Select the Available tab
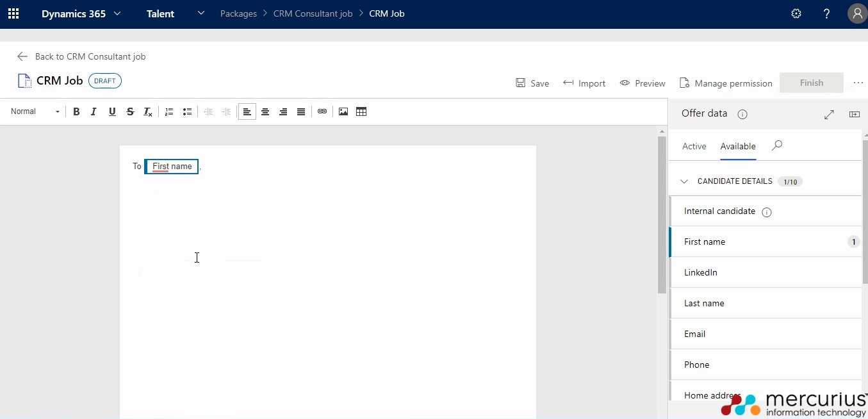 738,146
